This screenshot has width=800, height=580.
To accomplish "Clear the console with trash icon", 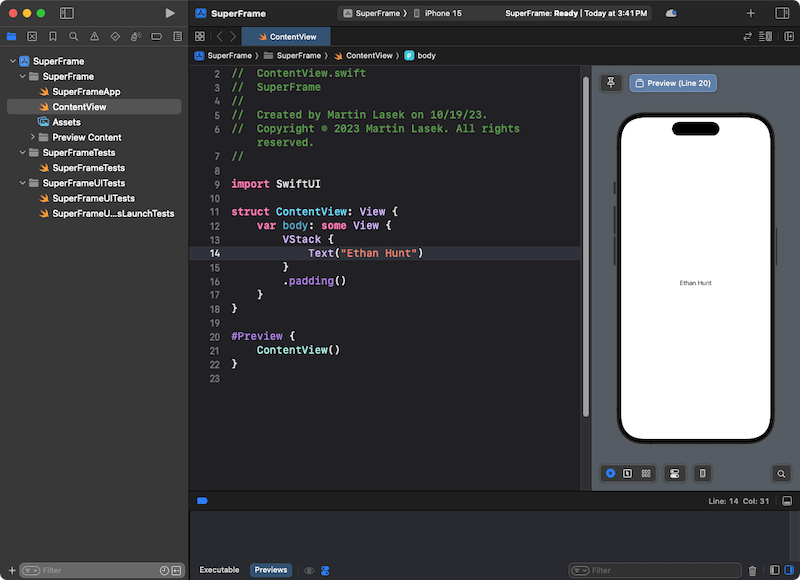I will 752,570.
